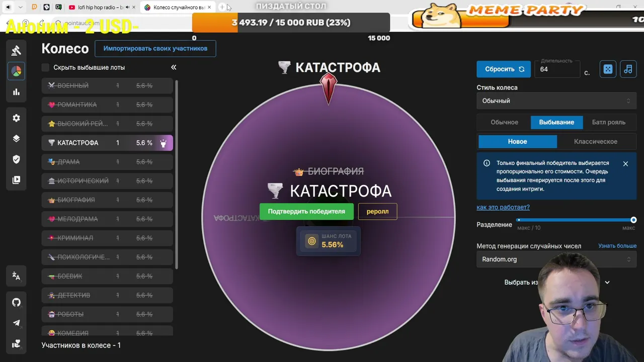Select the Выбывание wheel mode
644x362 pixels.
click(556, 122)
